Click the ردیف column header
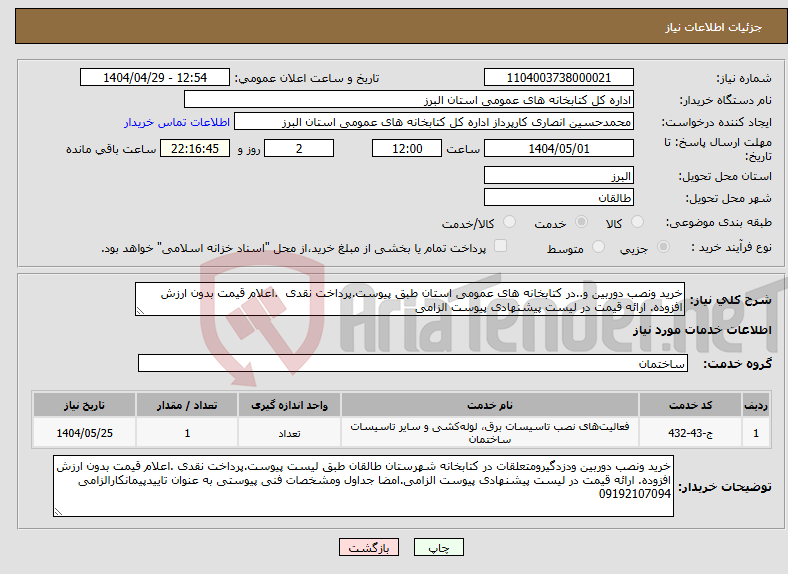The image size is (788, 574). pyautogui.click(x=756, y=405)
